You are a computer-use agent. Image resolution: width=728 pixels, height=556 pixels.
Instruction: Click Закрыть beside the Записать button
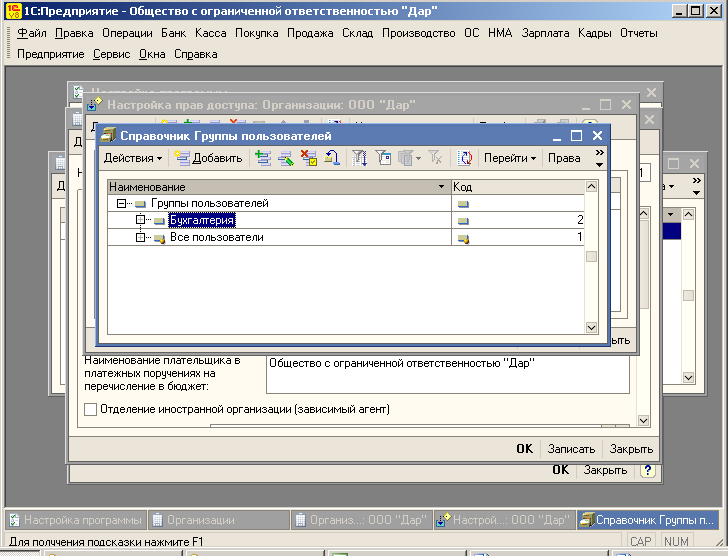[631, 449]
